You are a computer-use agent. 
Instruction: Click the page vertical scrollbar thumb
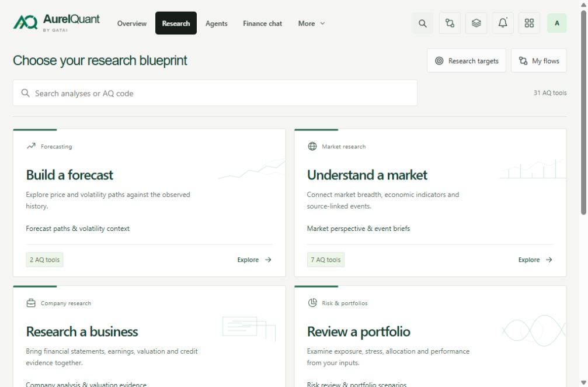[583, 113]
